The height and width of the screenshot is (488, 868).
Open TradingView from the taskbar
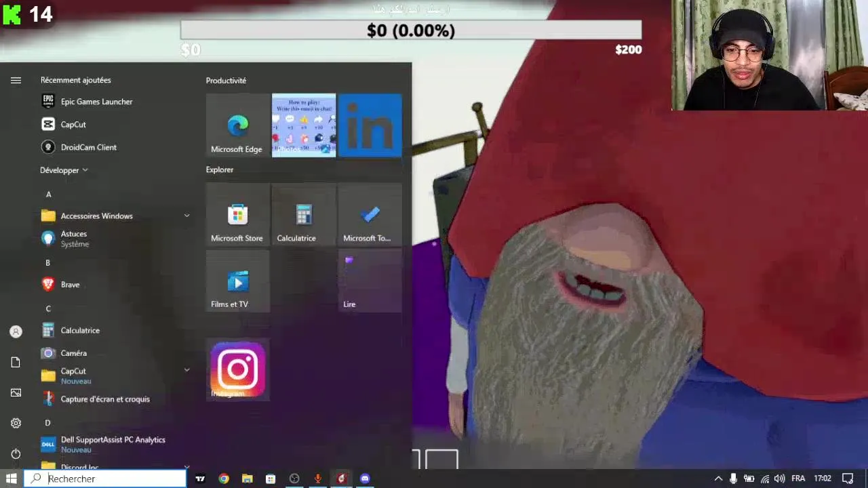point(200,479)
